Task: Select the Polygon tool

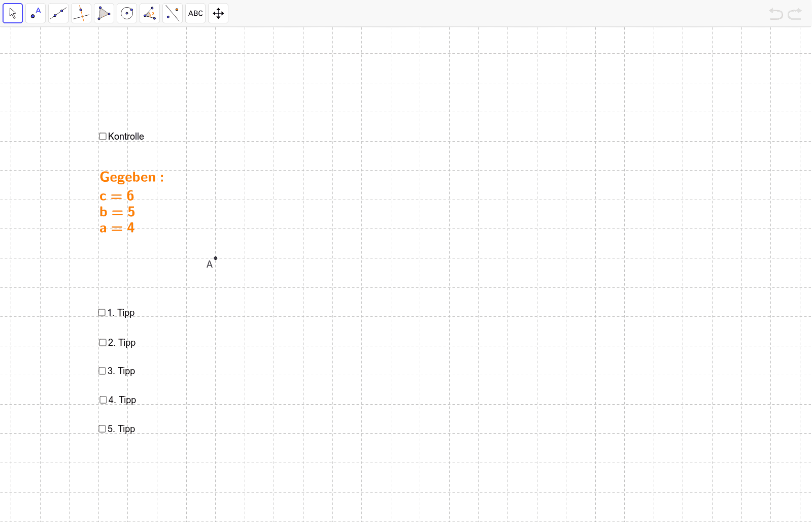Action: pyautogui.click(x=104, y=13)
